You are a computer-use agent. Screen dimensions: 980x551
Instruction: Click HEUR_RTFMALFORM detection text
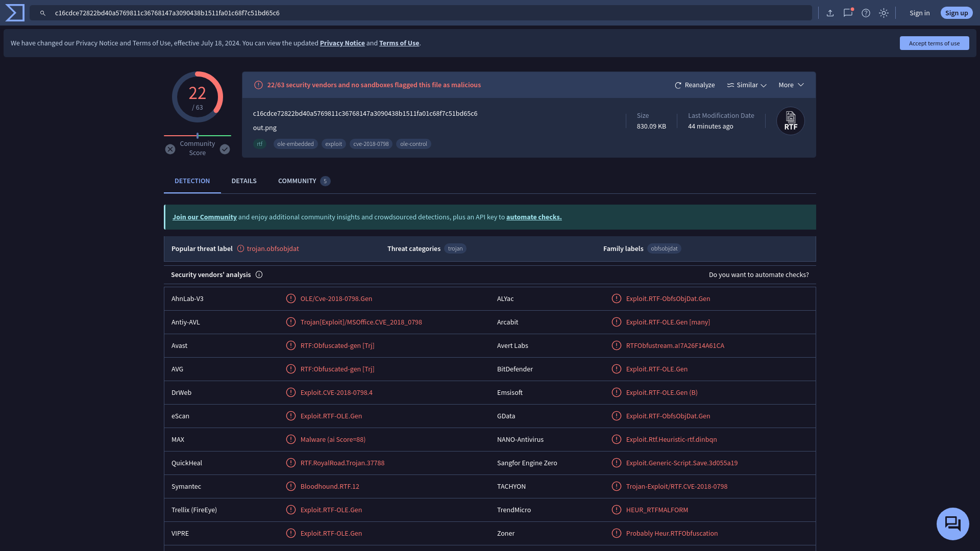click(x=657, y=510)
